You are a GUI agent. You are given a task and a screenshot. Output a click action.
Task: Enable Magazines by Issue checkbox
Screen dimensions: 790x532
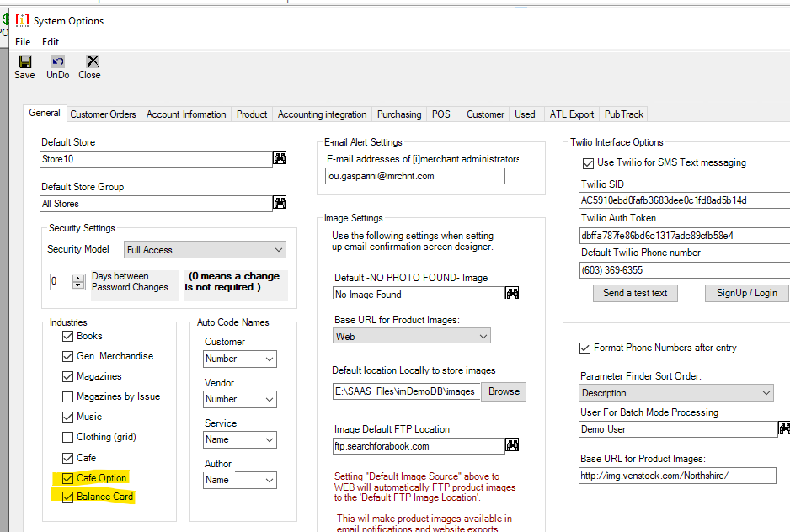click(x=67, y=397)
